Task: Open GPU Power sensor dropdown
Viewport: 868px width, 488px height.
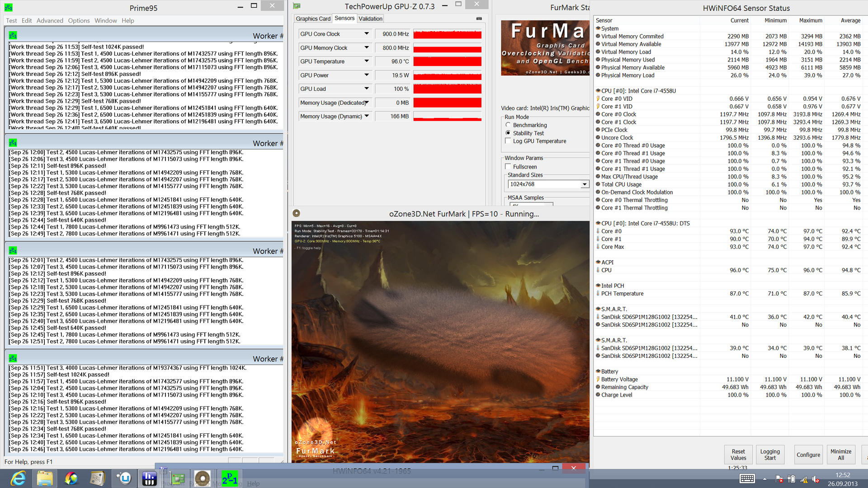Action: click(367, 75)
